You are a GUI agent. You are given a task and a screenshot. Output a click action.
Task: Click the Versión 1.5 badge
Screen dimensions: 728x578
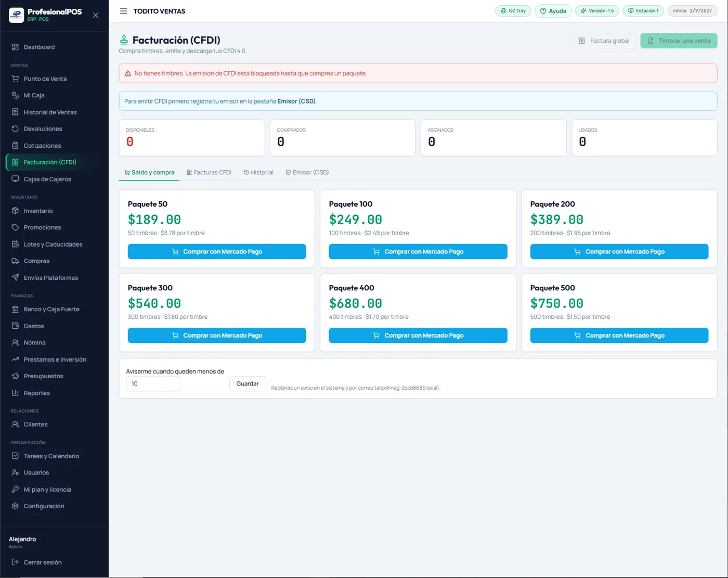(597, 11)
